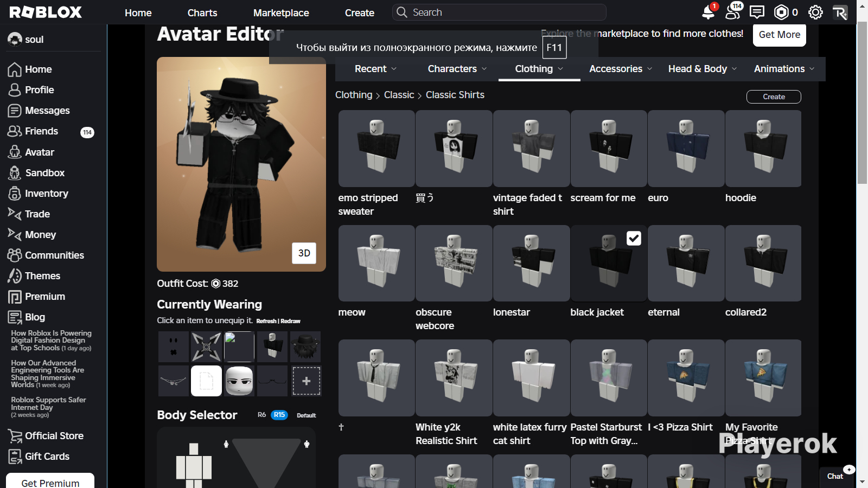Open the Create tab in the top navigation
Viewport: 868px width, 488px height.
click(360, 12)
